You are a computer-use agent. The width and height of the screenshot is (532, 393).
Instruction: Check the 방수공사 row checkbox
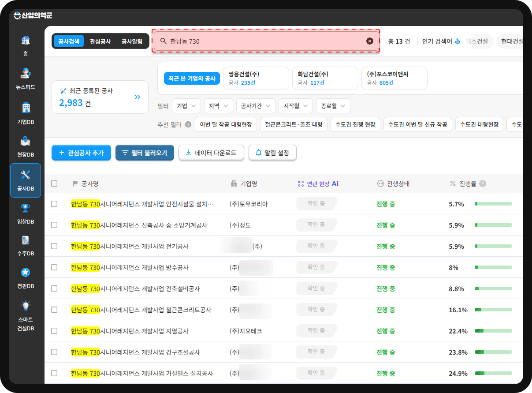click(x=54, y=267)
